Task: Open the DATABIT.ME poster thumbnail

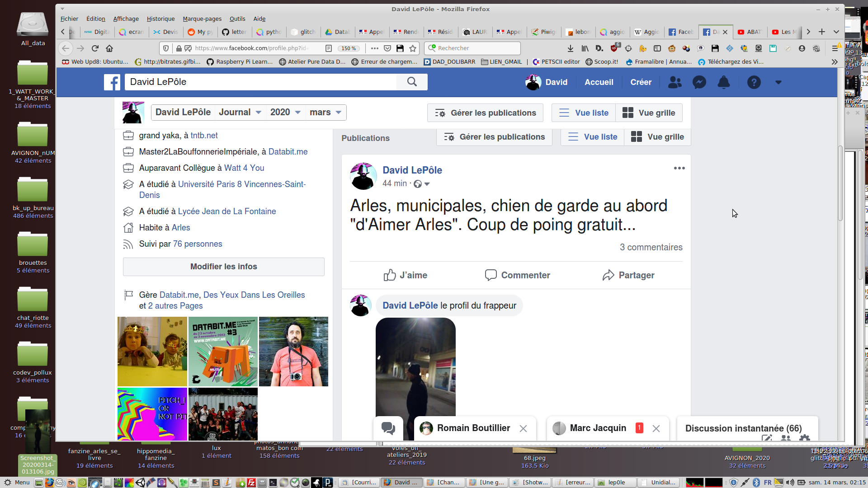Action: coord(223,352)
